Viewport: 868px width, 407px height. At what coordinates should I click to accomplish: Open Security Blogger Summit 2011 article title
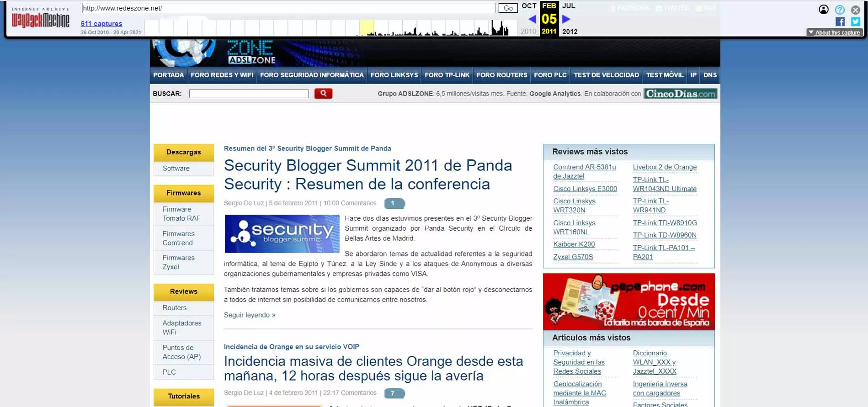click(367, 174)
